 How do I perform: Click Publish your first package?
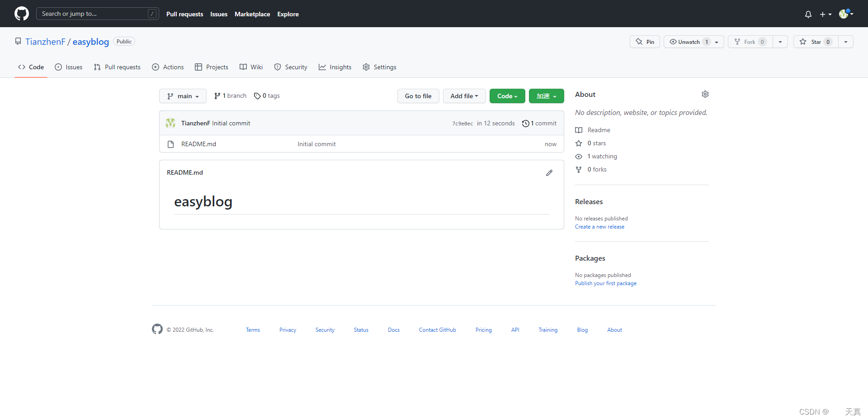pos(606,283)
